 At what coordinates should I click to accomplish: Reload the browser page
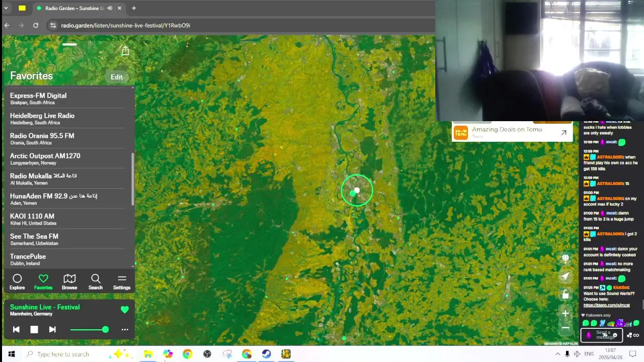click(36, 25)
